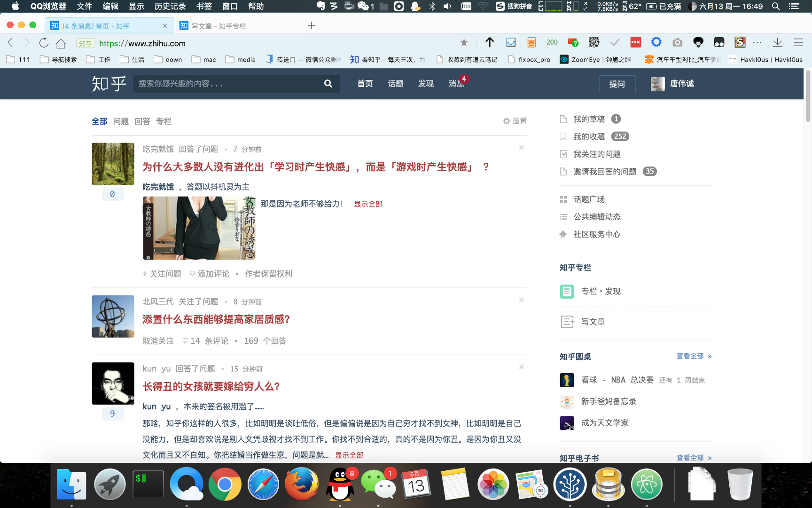812x508 pixels.
Task: Open the QR code extension icon
Action: point(594,42)
